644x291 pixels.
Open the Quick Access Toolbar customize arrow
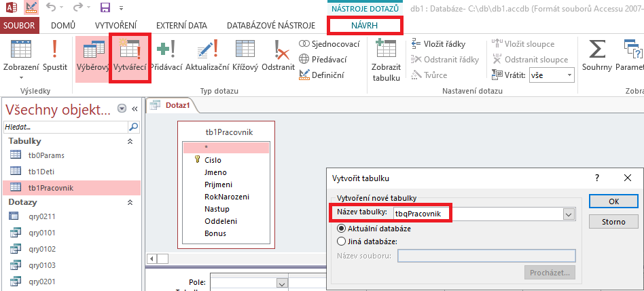[121, 7]
